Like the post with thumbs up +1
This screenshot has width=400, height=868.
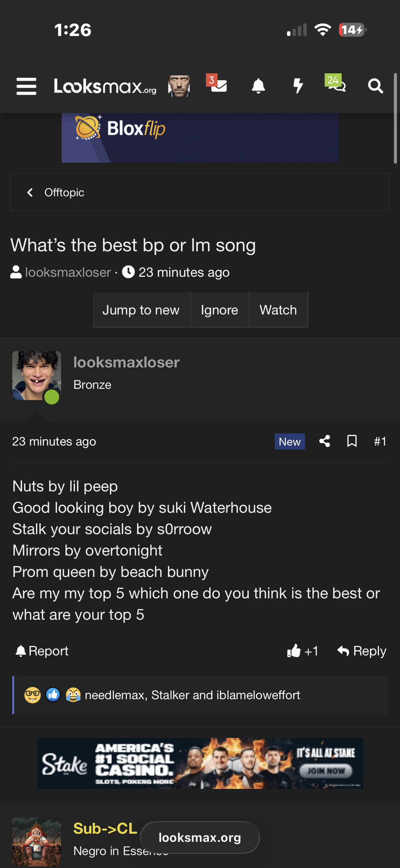[x=303, y=651]
